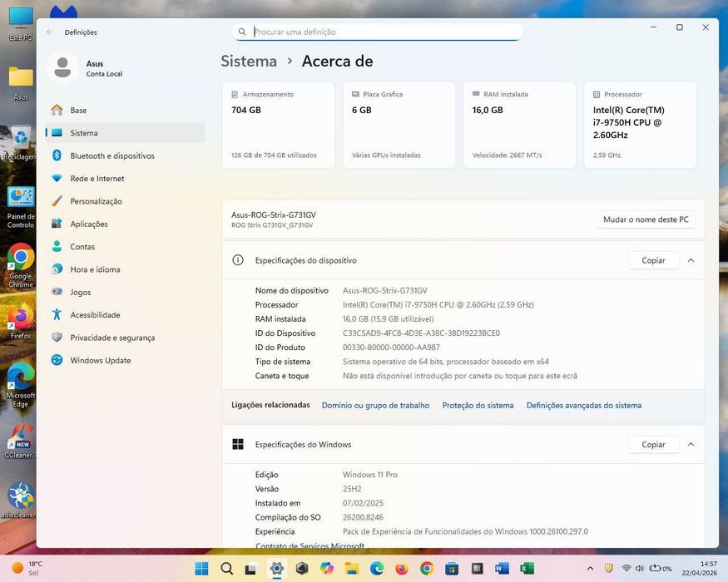This screenshot has height=582, width=728.
Task: Open the RAM instalada 16,0 GB card
Action: coord(519,126)
